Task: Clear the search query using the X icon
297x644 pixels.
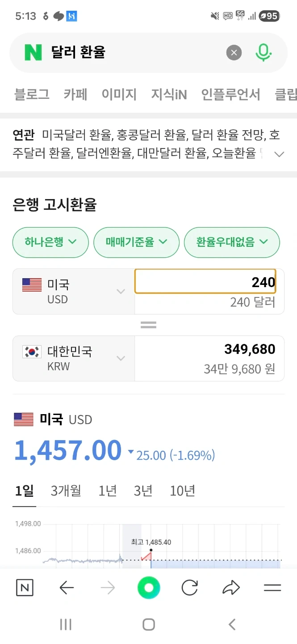Action: pyautogui.click(x=234, y=52)
